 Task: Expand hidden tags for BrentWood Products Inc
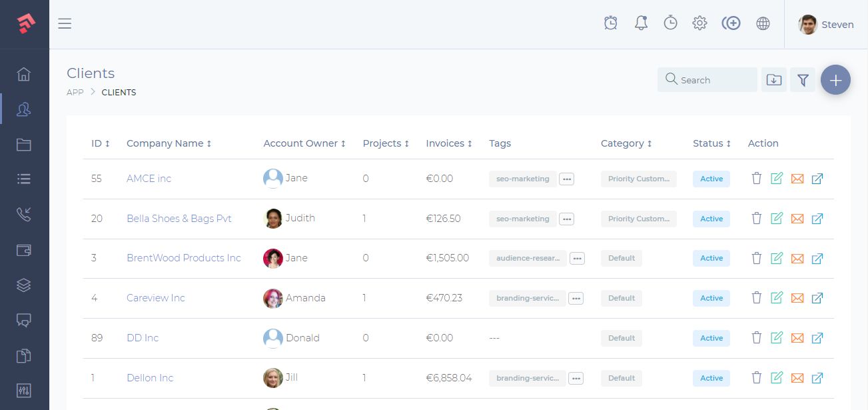(x=577, y=258)
